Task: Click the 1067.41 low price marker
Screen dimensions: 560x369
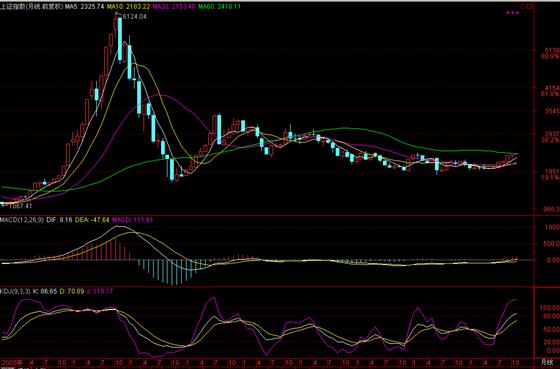Action: 20,206
